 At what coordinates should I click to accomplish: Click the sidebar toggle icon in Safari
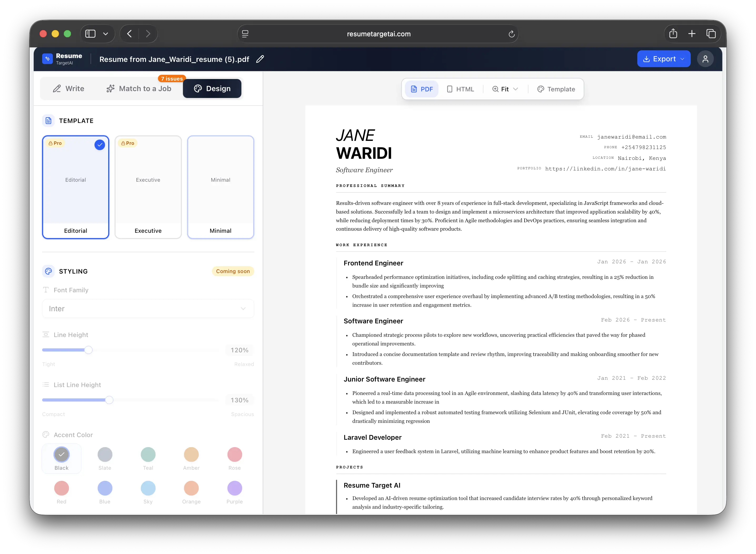tap(90, 33)
